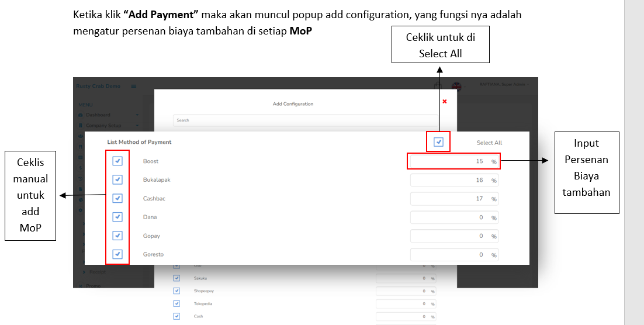Toggle the Dana checkbox
The image size is (644, 325).
(117, 217)
